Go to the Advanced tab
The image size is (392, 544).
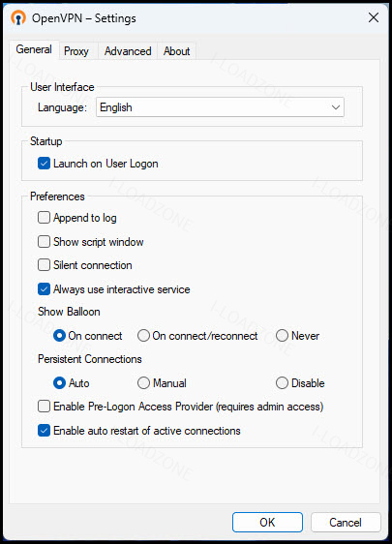[128, 51]
